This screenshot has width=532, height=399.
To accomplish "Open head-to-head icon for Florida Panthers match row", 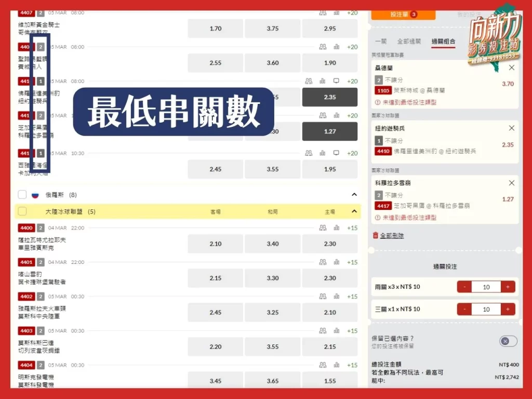I will [x=309, y=81].
